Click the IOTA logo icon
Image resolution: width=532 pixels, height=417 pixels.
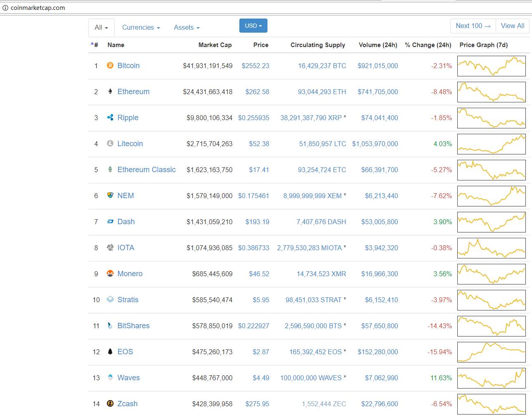click(110, 247)
